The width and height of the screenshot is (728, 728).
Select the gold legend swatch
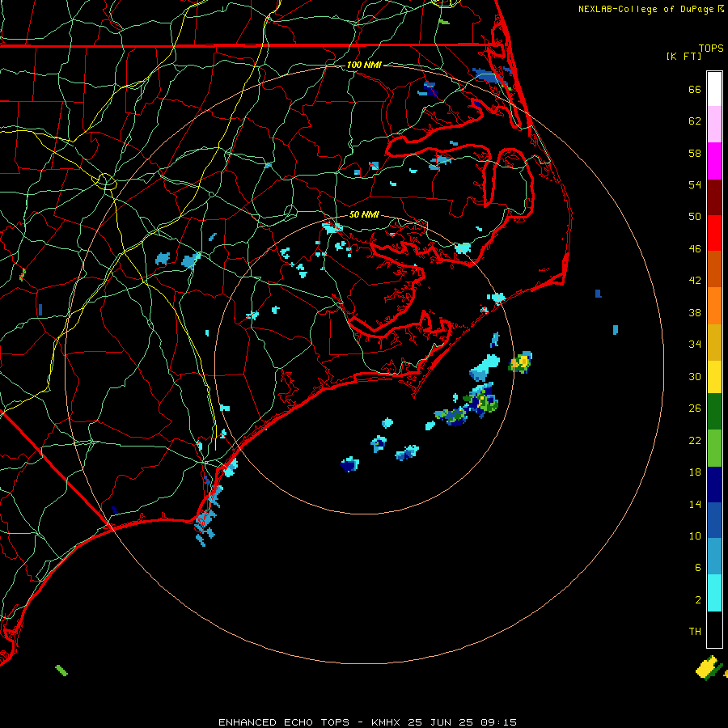tap(714, 342)
